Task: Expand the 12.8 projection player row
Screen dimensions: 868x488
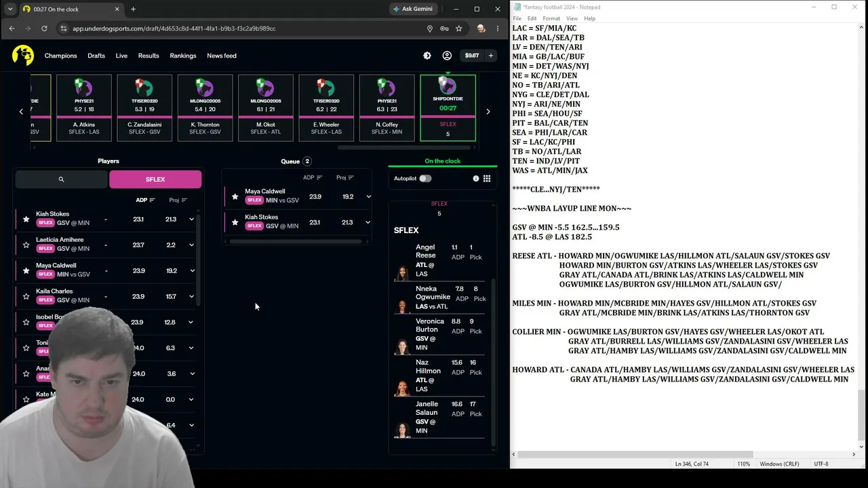Action: click(191, 322)
